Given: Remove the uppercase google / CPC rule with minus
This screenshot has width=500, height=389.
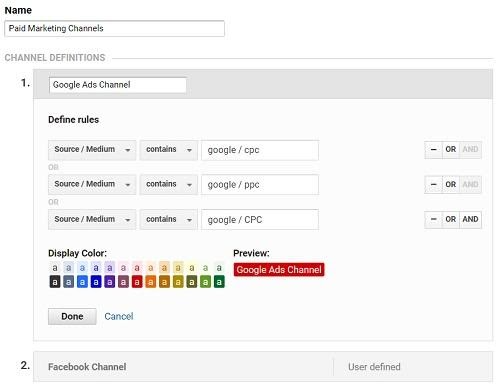Looking at the screenshot, I should click(433, 219).
